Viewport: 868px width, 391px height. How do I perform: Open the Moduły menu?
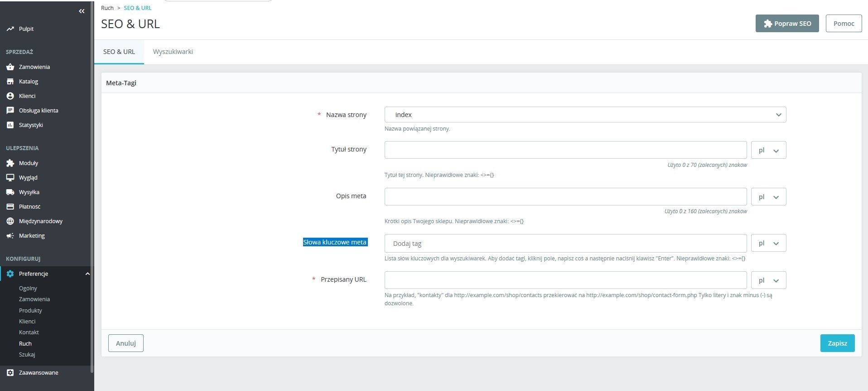click(x=29, y=163)
